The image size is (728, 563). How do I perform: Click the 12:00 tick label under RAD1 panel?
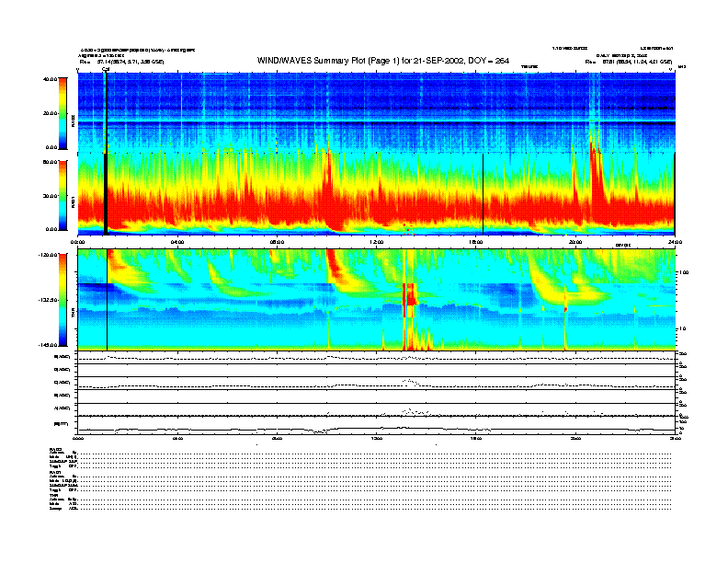point(377,242)
